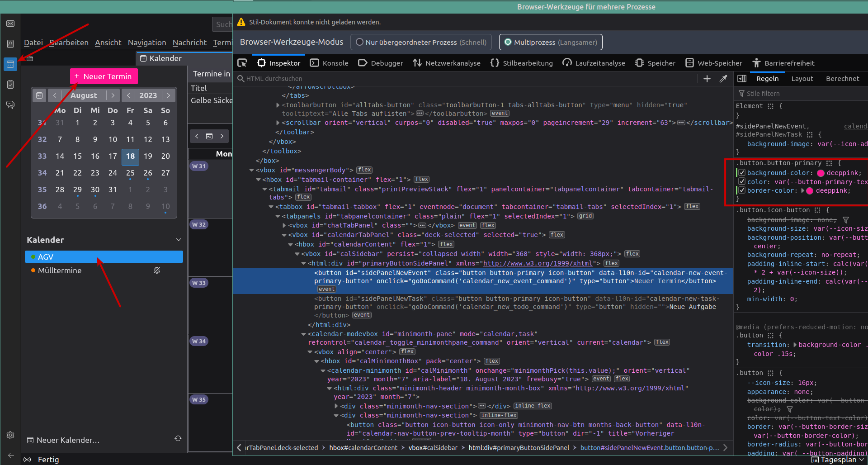Open the address book sidebar icon
The width and height of the screenshot is (868, 465).
coord(10,44)
